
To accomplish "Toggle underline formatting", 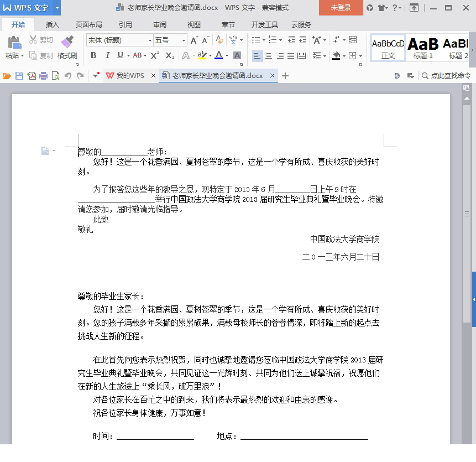I will coord(120,55).
